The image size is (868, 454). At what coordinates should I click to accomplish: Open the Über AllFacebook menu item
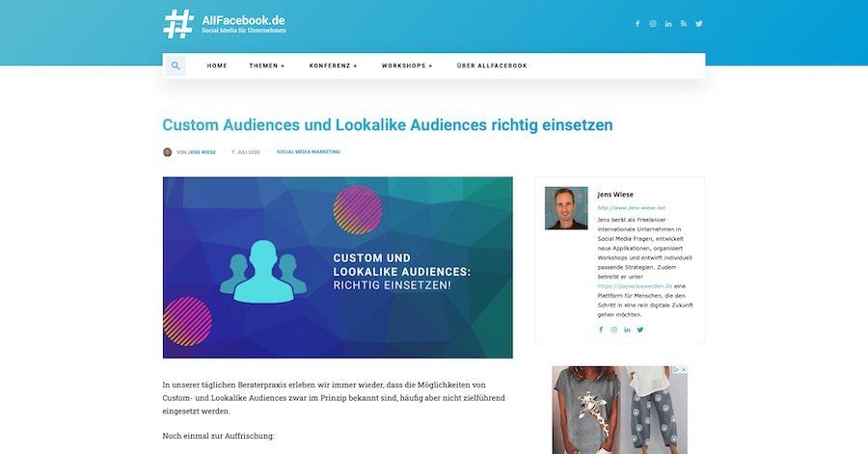[492, 66]
